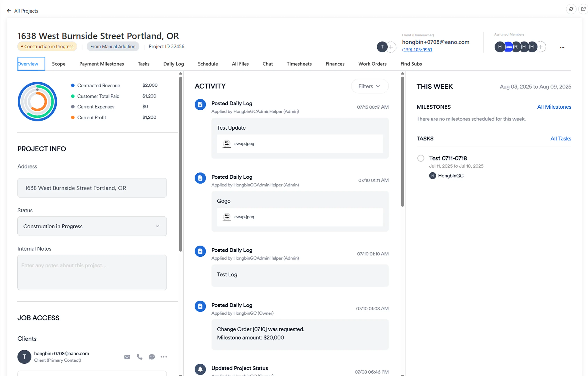Open chat bubble icon for client
This screenshot has height=376, width=588.
click(x=152, y=357)
